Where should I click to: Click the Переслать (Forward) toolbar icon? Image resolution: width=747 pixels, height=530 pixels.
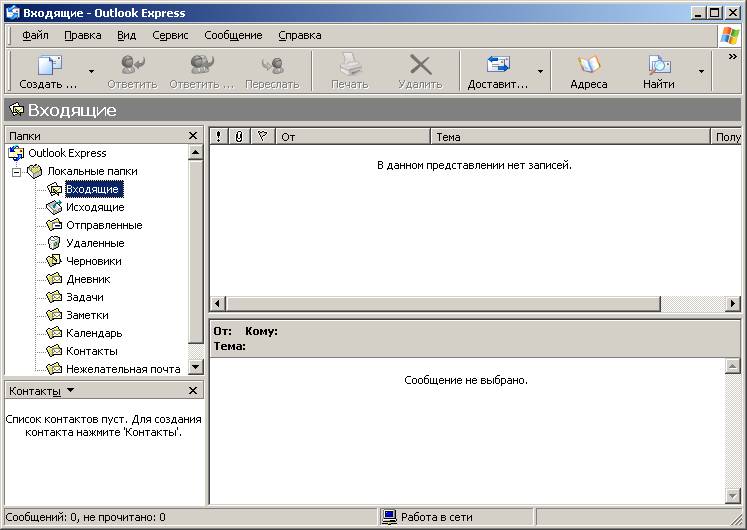[x=273, y=65]
